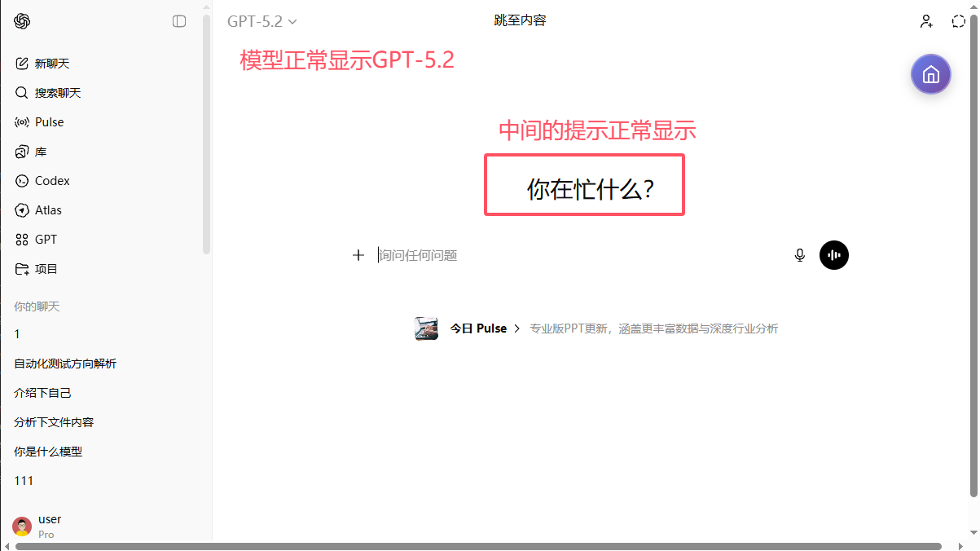Open the GPT section

[x=36, y=239]
